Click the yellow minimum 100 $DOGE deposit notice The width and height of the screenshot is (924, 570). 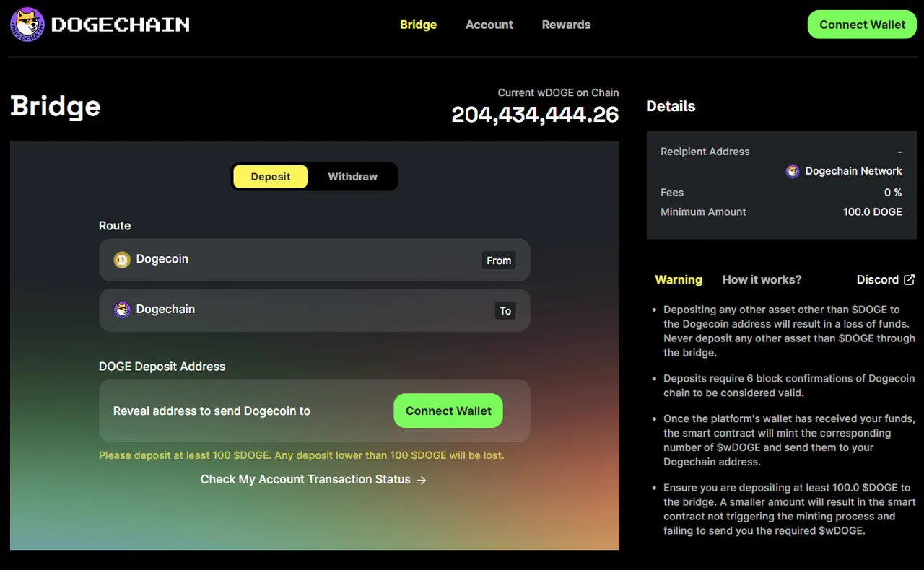pos(302,455)
